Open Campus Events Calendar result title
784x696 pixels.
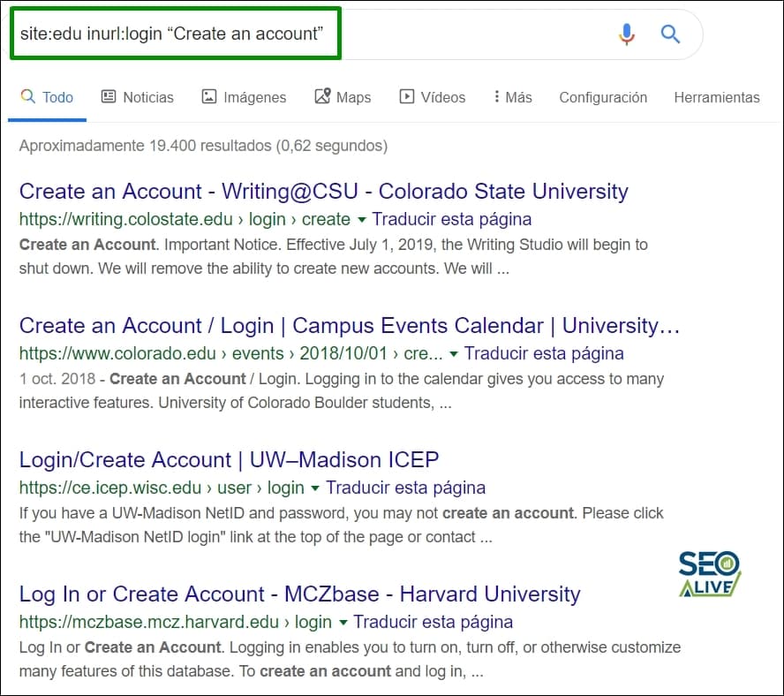350,325
